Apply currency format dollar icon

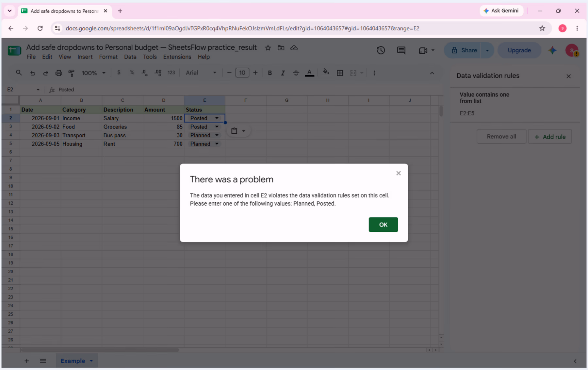(119, 73)
